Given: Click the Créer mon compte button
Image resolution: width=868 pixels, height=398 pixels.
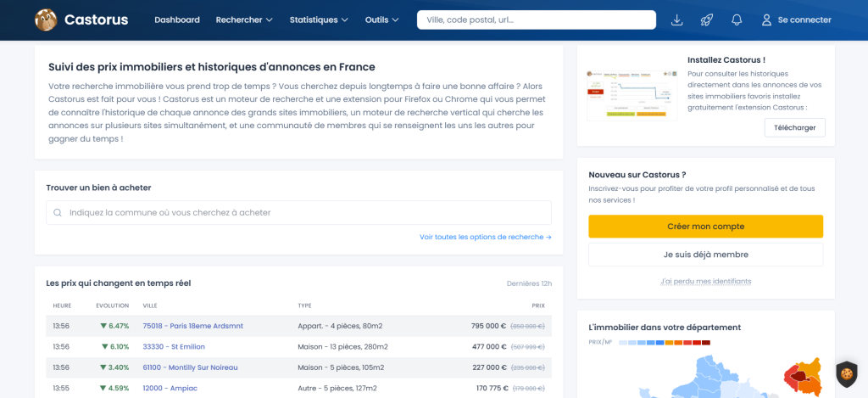Looking at the screenshot, I should (706, 227).
